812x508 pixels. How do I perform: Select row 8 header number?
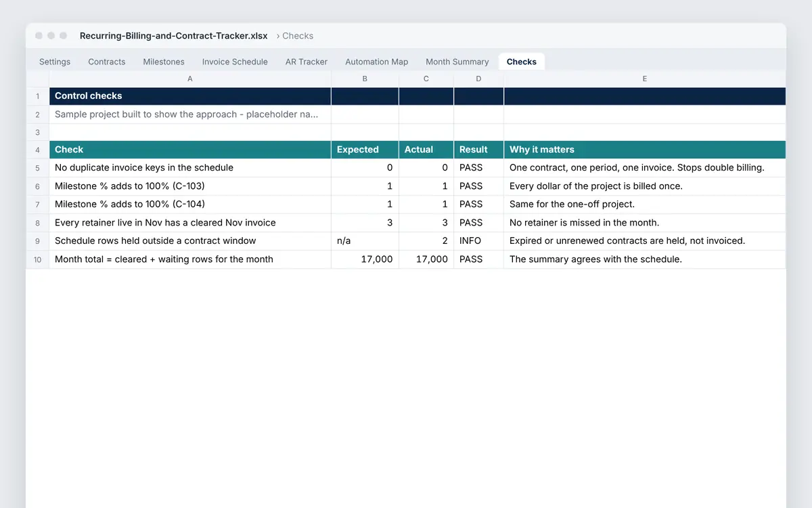point(38,223)
